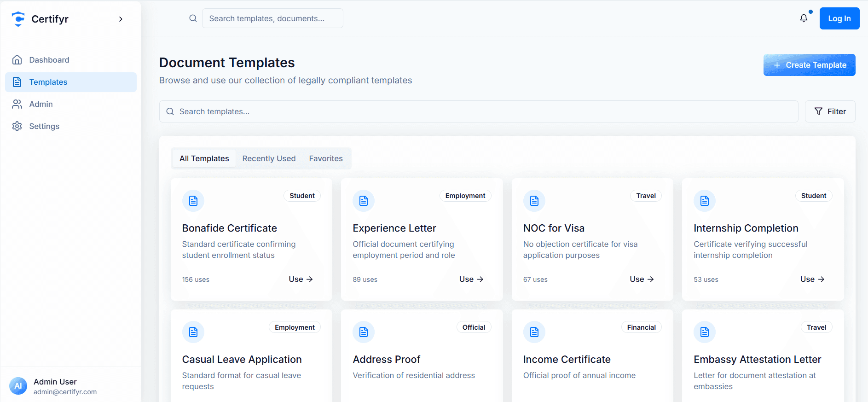Screen dimensions: 868x402
Task: Click Student tag on Internship Completion card
Action: (814, 196)
